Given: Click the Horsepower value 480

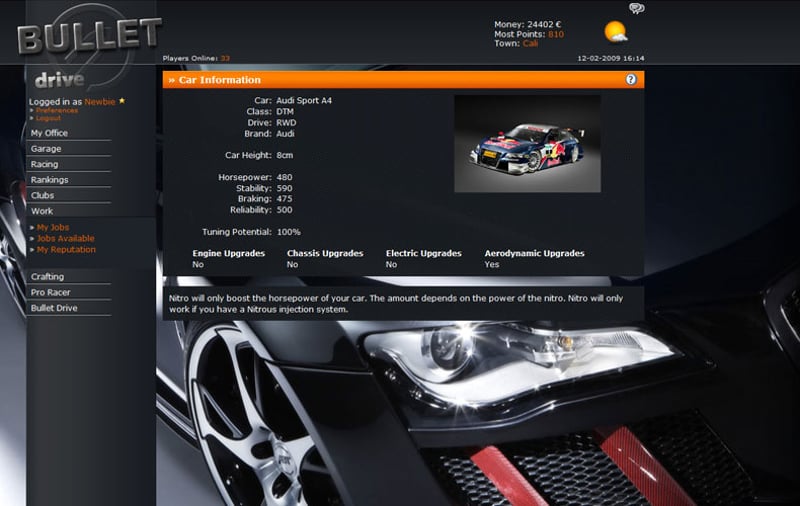Looking at the screenshot, I should tap(284, 178).
